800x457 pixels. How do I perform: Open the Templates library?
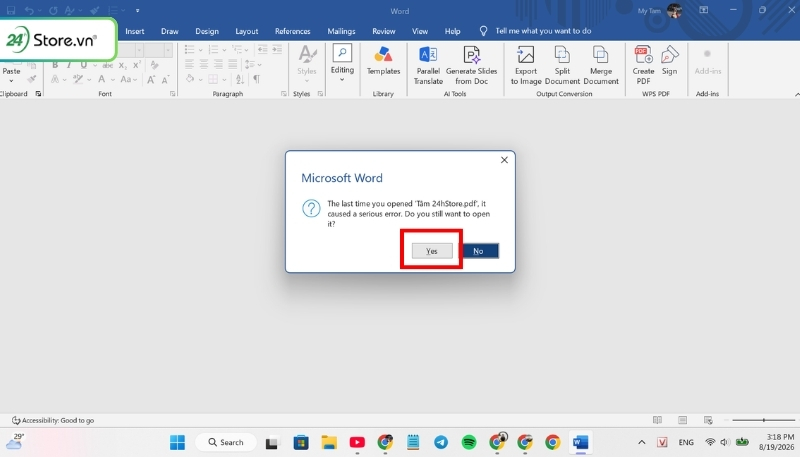[383, 62]
